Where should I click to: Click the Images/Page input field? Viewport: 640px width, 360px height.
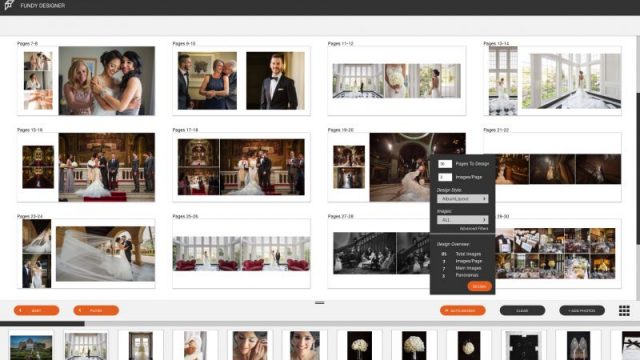point(444,177)
